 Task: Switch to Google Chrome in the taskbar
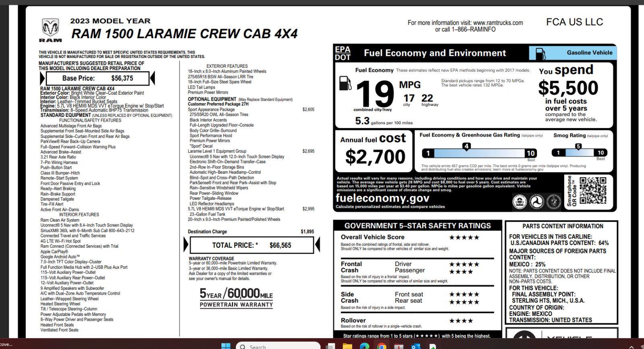click(x=382, y=346)
